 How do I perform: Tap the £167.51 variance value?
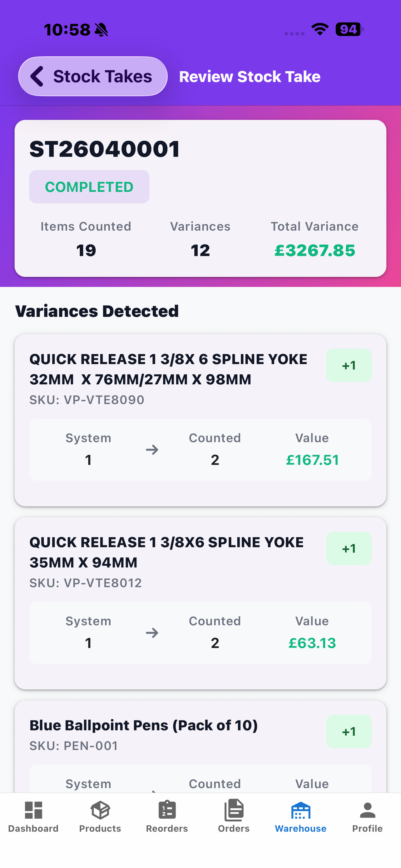tap(312, 460)
